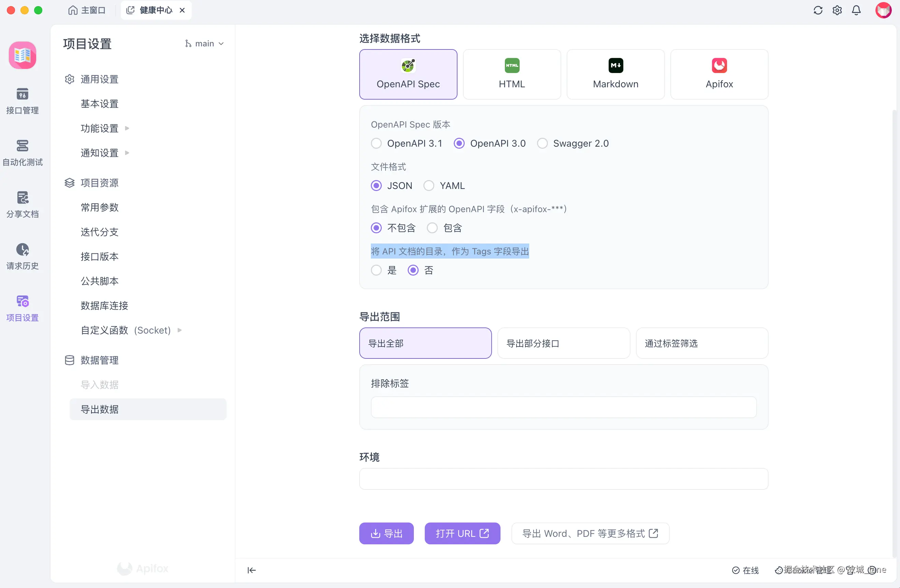Image resolution: width=900 pixels, height=588 pixels.
Task: Go to 分享文档 sidebar icon
Action: click(x=22, y=204)
